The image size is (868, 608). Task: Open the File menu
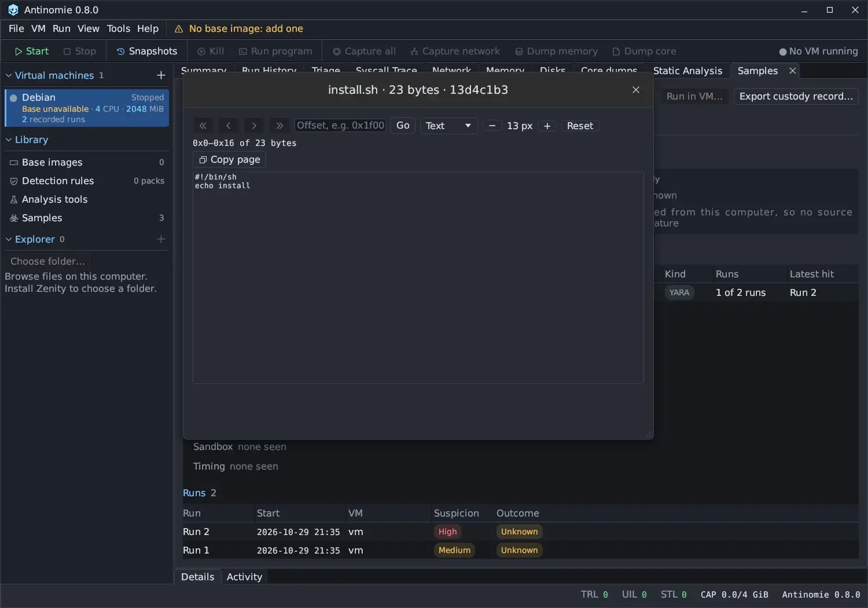pos(16,28)
